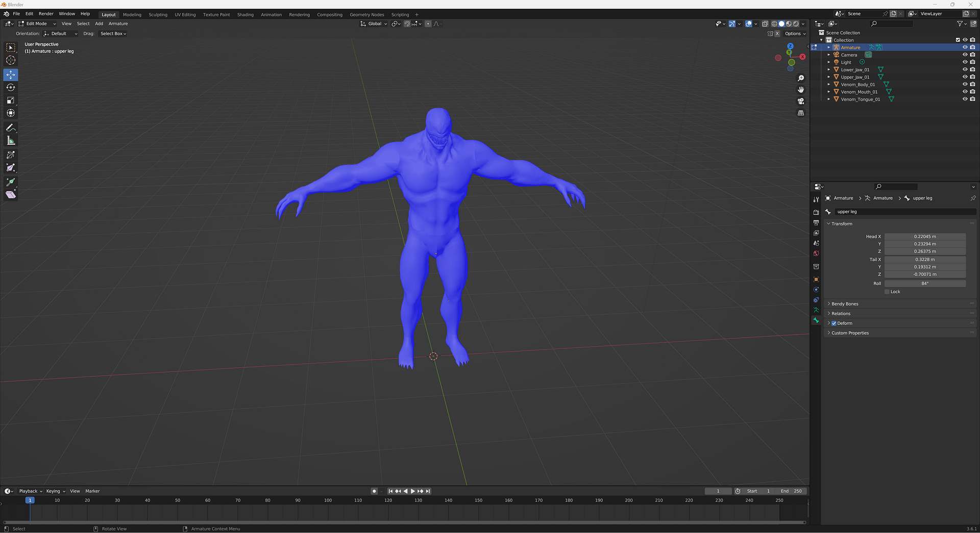Hide Venom_Body_01 in viewport

click(x=965, y=85)
